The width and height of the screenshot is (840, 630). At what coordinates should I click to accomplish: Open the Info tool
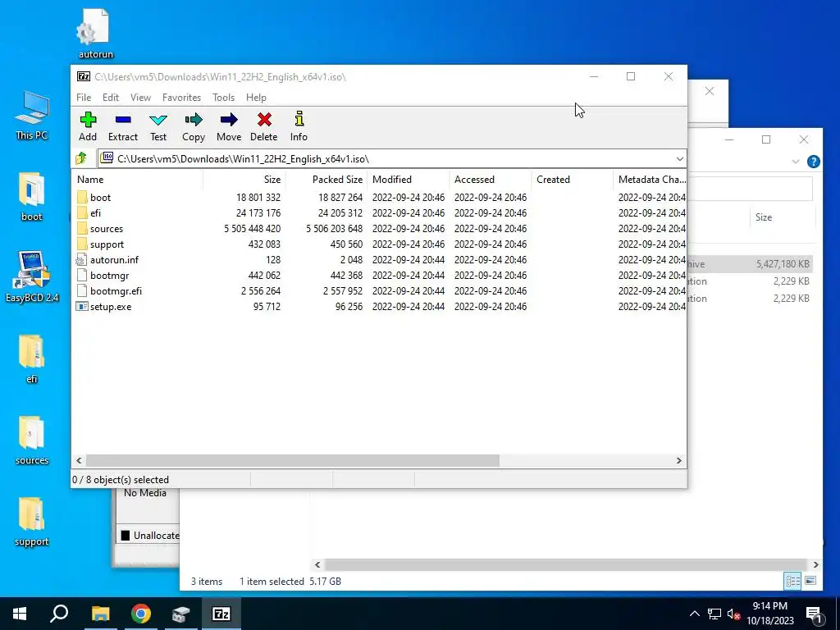tap(299, 126)
